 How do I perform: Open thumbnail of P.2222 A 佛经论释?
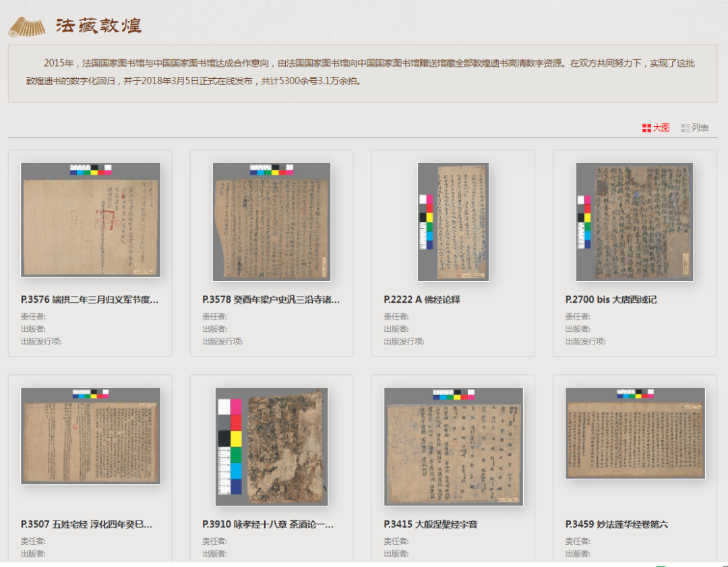coord(453,222)
